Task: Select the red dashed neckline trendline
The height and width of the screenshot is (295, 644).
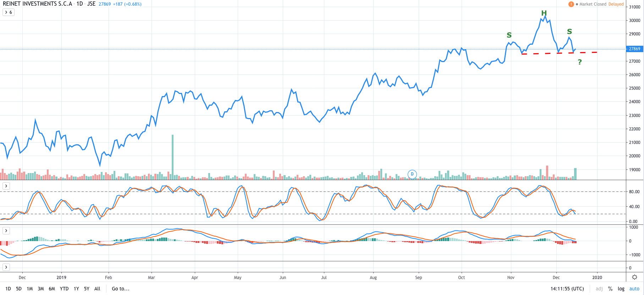Action: pyautogui.click(x=560, y=53)
